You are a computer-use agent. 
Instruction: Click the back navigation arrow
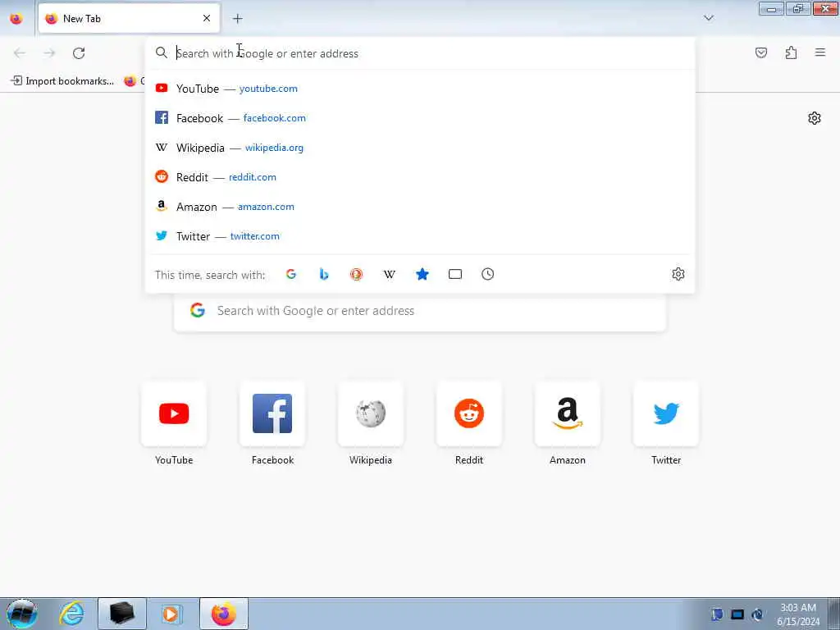pos(20,52)
